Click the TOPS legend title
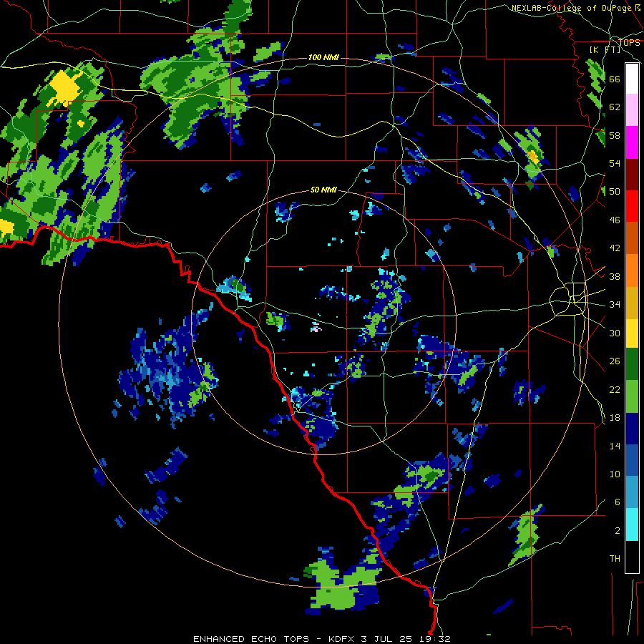Screen dimensions: 644x644 point(629,43)
